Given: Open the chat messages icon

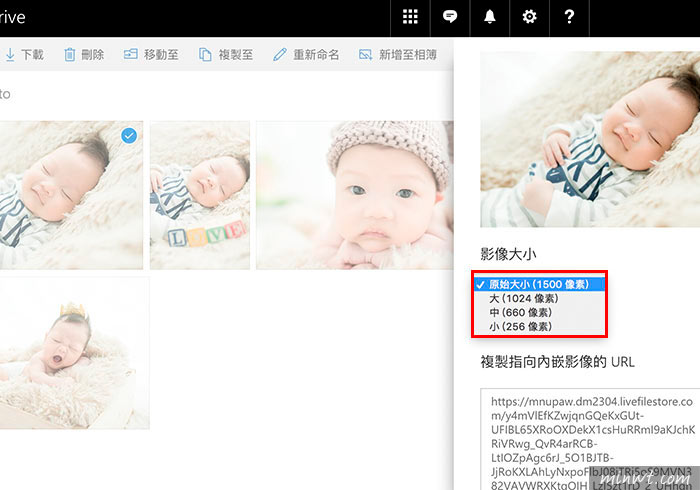Looking at the screenshot, I should (x=450, y=17).
